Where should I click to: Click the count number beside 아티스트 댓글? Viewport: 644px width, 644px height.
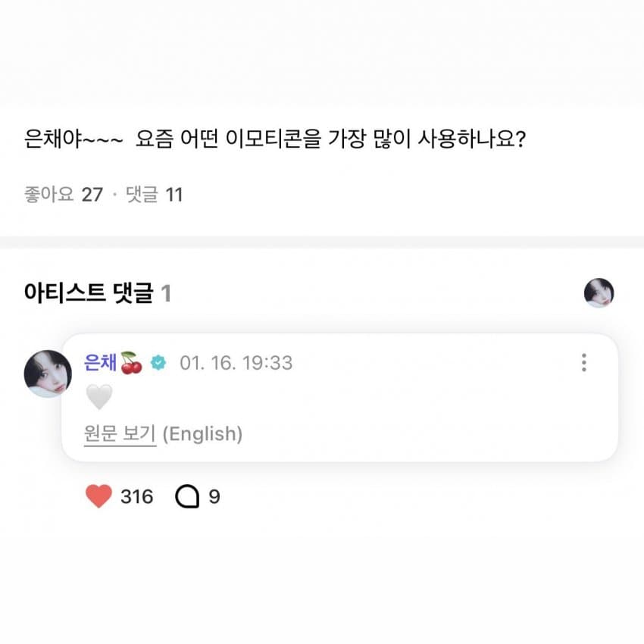[166, 293]
